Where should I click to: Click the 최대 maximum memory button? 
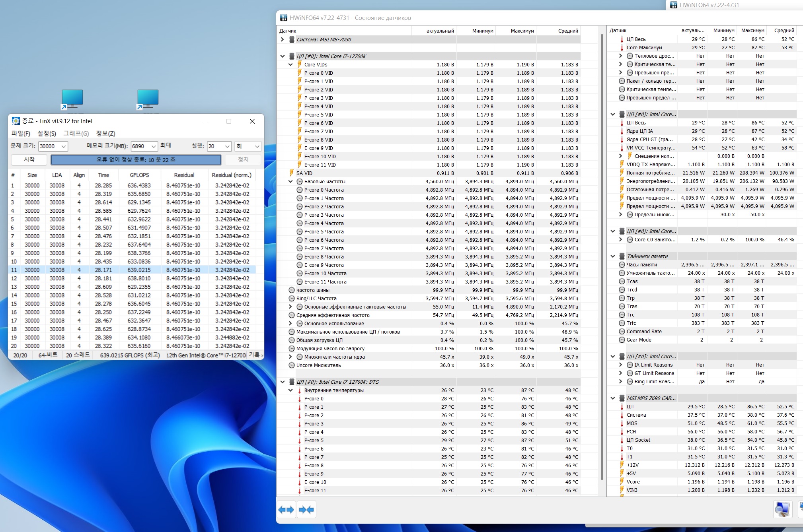coord(166,146)
